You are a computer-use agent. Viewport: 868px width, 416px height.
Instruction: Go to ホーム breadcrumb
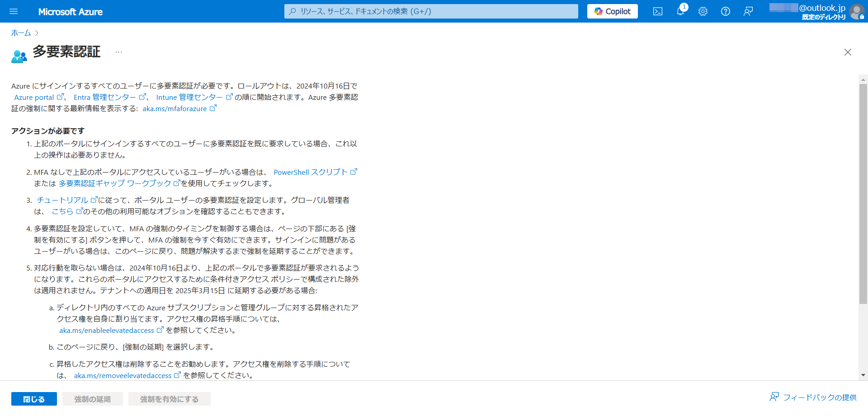(x=21, y=33)
